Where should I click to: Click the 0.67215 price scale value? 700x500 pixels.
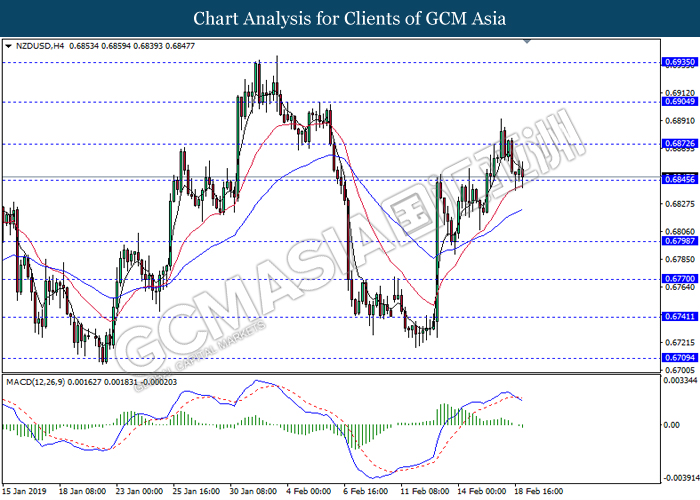pyautogui.click(x=679, y=342)
